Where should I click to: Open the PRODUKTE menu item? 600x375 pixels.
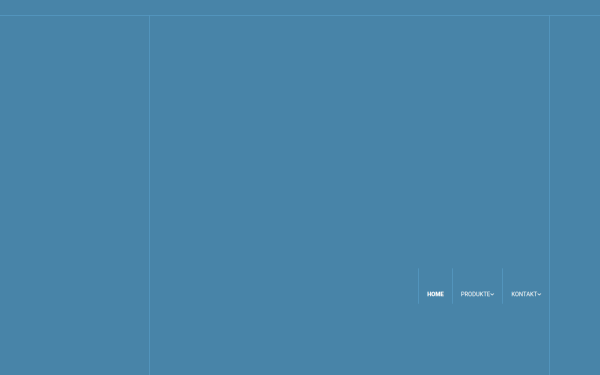[475, 294]
